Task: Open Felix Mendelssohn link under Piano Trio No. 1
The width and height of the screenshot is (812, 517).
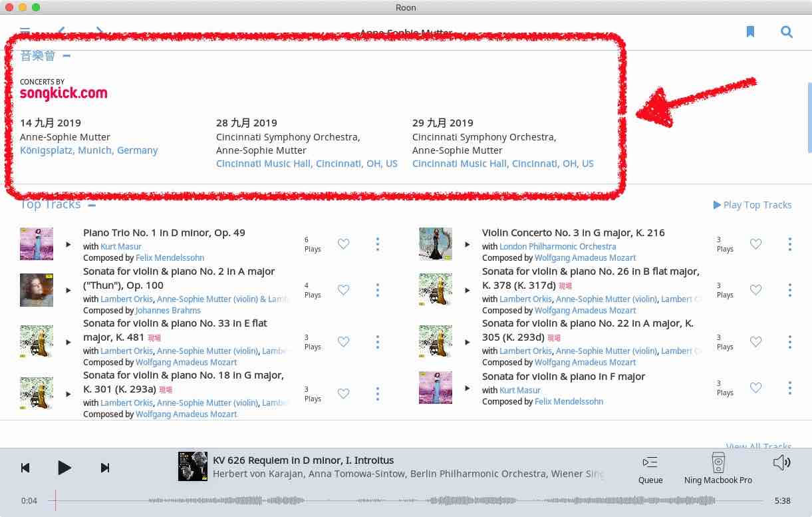Action: click(170, 258)
